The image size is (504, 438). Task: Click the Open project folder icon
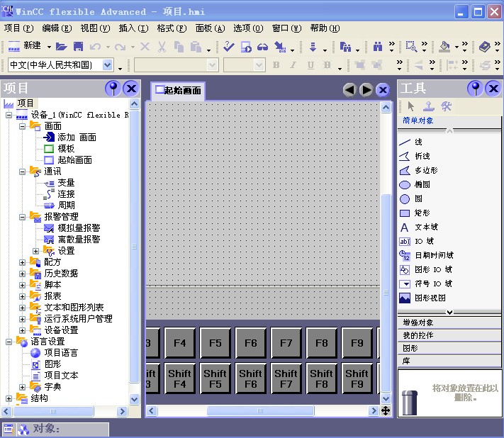pos(62,47)
